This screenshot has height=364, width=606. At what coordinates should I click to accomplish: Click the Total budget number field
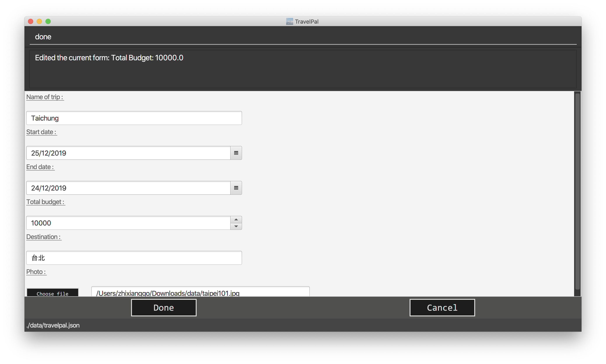[x=128, y=223]
